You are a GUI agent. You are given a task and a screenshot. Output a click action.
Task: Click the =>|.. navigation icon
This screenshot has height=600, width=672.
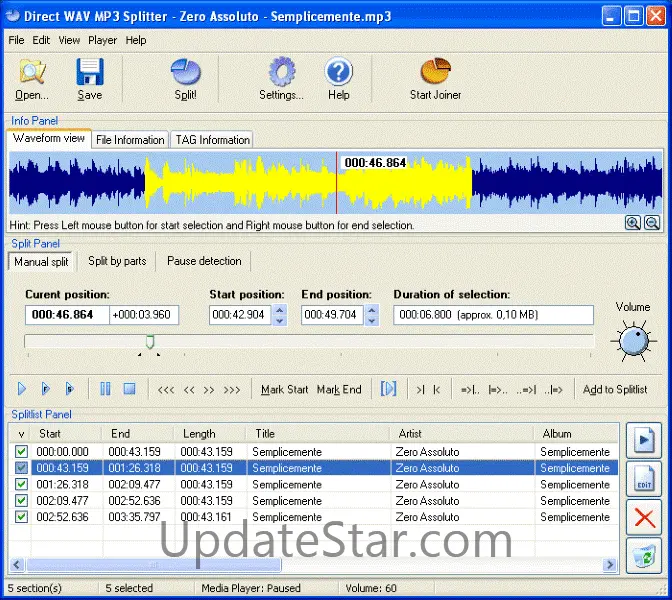[470, 390]
